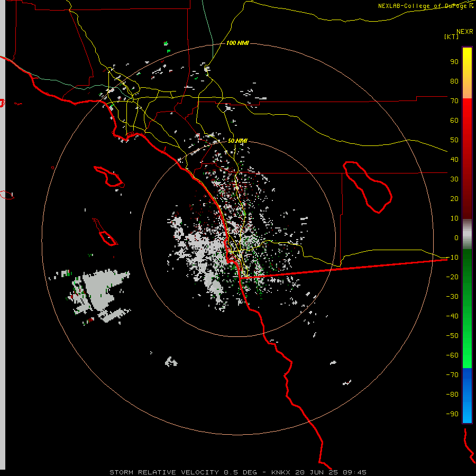The height and width of the screenshot is (476, 476).
Task: Select the -80 value on the velocity scale
Action: point(452,395)
